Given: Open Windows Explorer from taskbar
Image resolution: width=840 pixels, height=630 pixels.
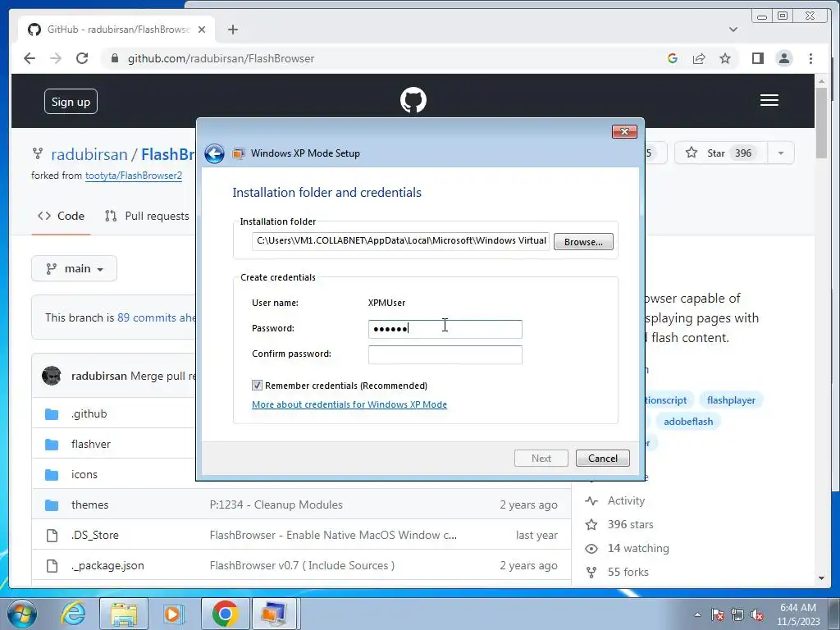Looking at the screenshot, I should pyautogui.click(x=124, y=614).
